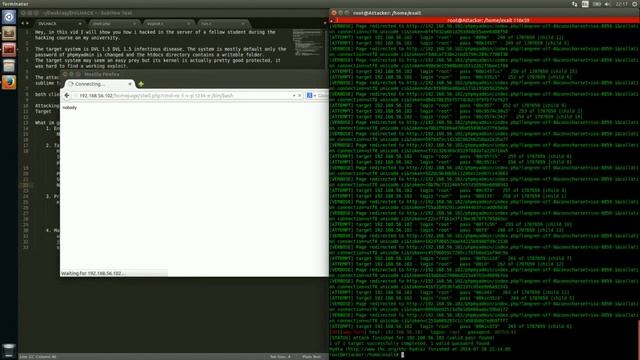Click line 'The target system is DVL 1.5'

160,49
